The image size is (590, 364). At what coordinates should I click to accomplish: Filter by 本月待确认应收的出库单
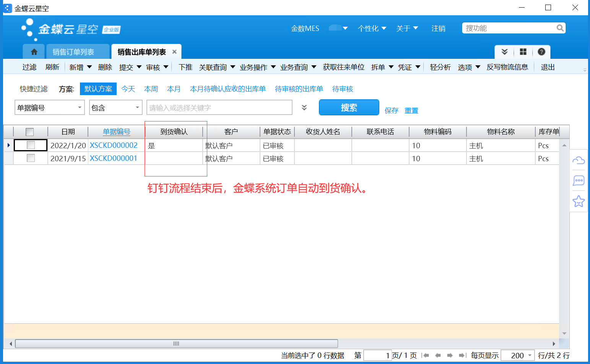(228, 89)
